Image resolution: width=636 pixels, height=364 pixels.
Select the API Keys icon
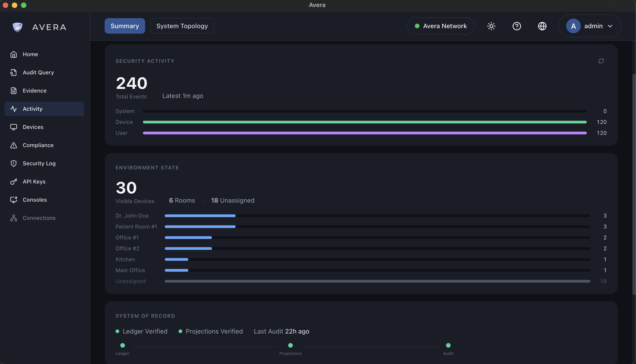14,181
